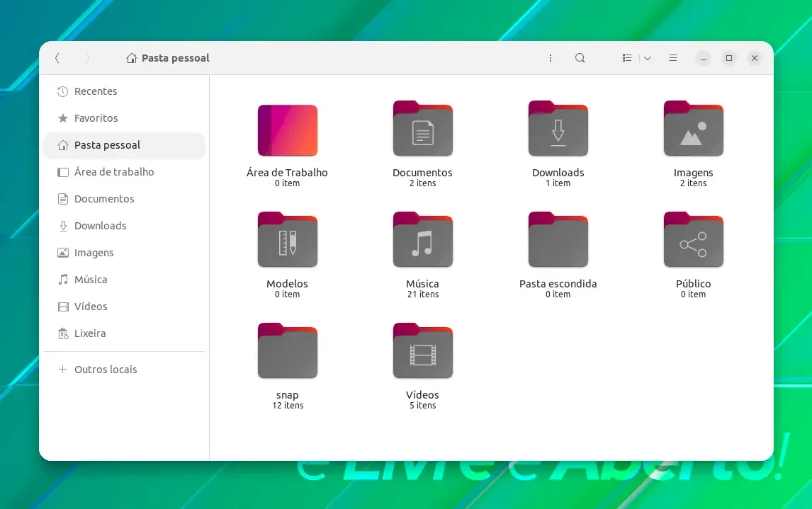Open the hamburger main menu
Screen dimensions: 812x509
pyautogui.click(x=673, y=58)
